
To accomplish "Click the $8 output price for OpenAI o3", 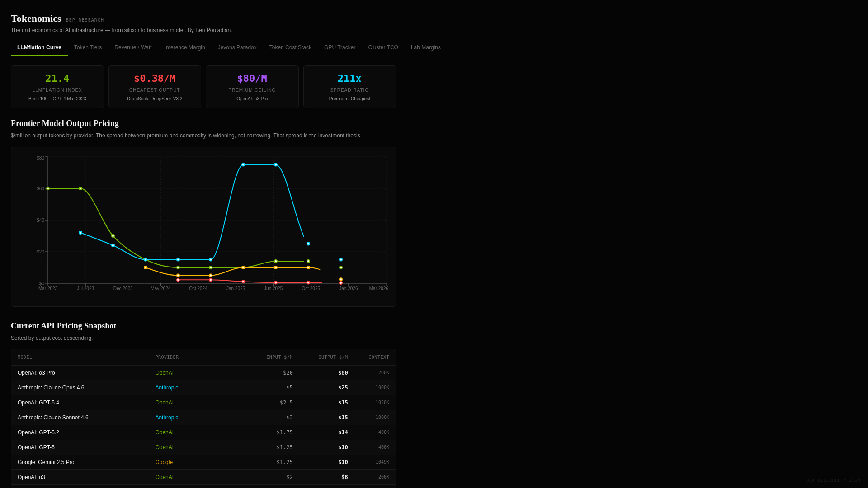I will point(344,477).
